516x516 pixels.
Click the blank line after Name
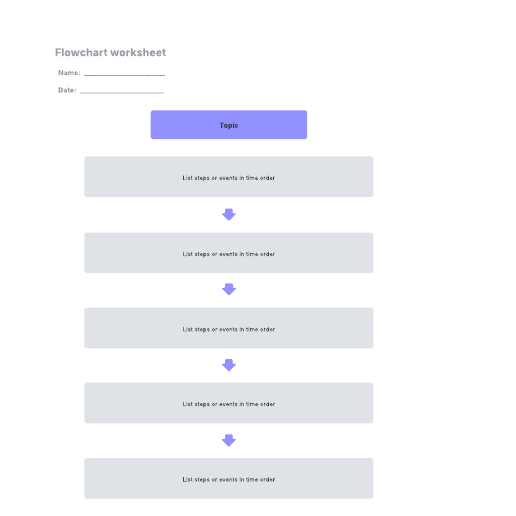point(124,75)
